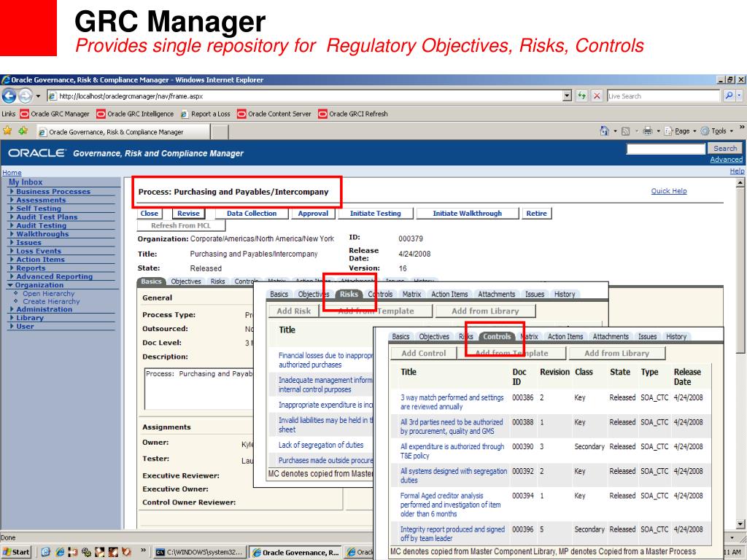
Task: Expand hidden quick launch icons chevron
Action: pyautogui.click(x=143, y=551)
